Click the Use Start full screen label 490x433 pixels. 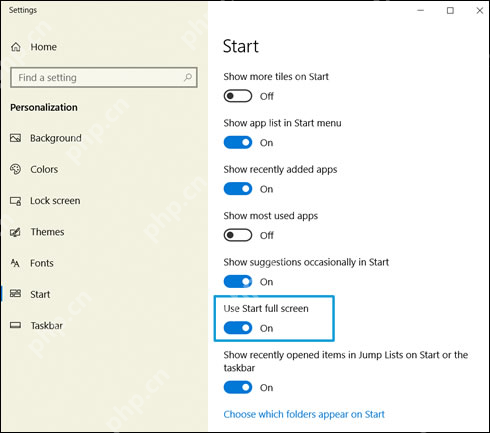[266, 309]
